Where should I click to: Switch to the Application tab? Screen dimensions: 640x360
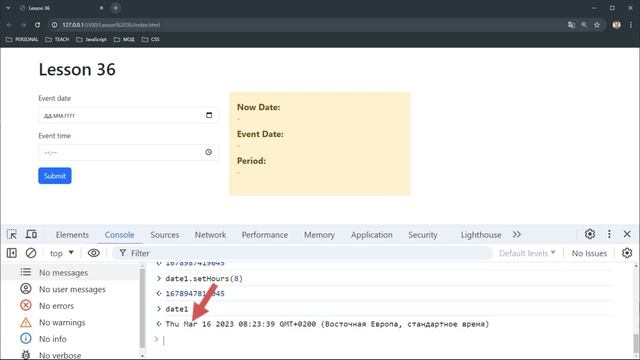[x=371, y=235]
